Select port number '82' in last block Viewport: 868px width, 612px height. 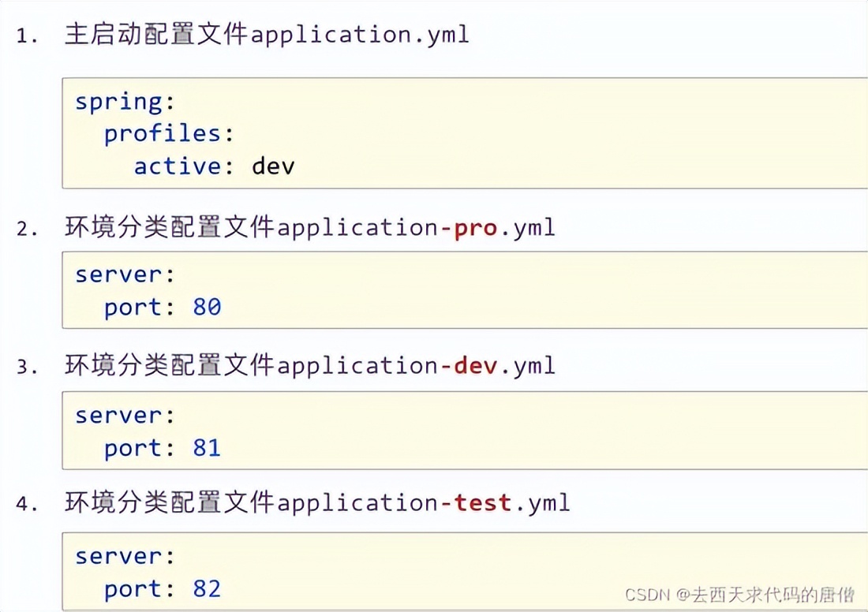point(208,589)
